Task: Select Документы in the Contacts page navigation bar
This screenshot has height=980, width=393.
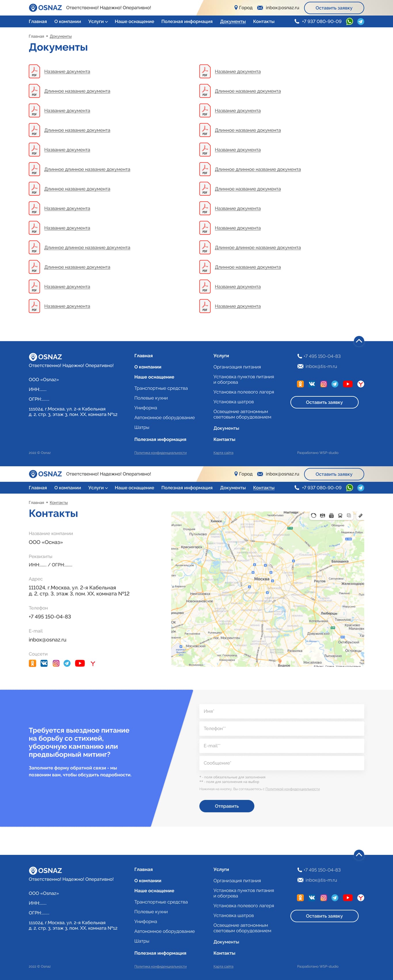Action: (233, 488)
